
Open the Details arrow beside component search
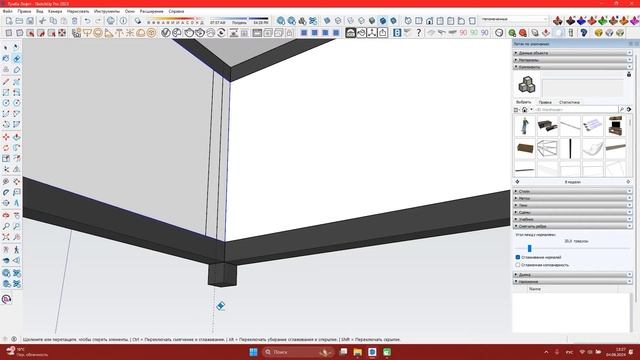point(629,109)
